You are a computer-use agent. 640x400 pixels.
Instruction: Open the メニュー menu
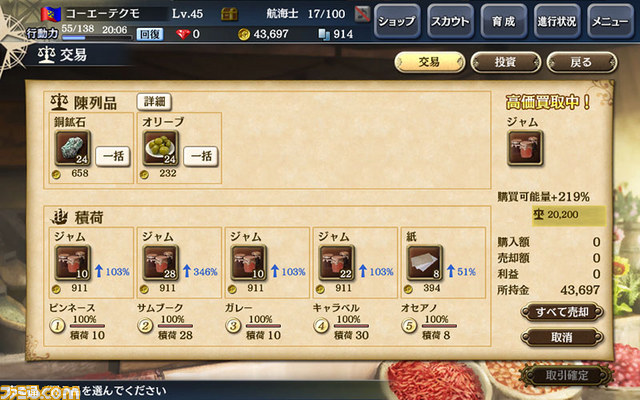pyautogui.click(x=610, y=21)
